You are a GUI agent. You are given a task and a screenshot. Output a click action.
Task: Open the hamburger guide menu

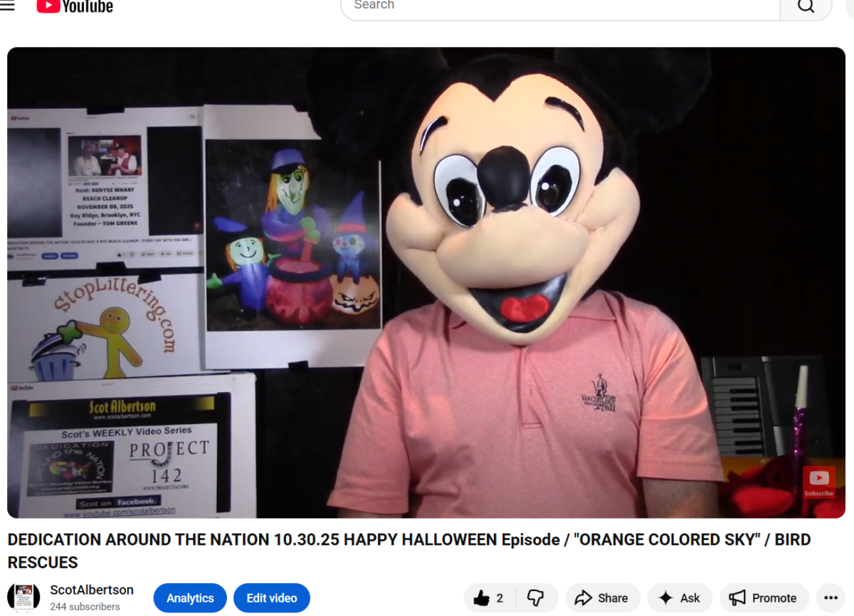coord(8,6)
